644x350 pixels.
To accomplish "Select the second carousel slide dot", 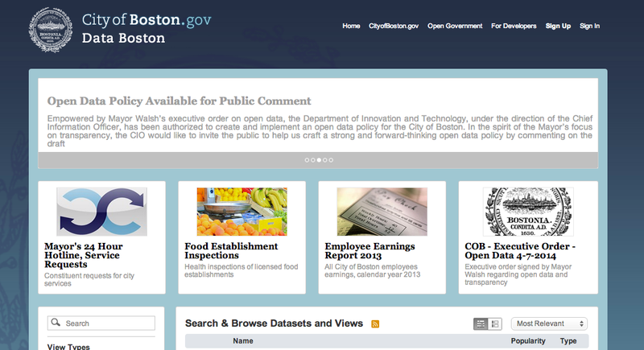I will pos(312,160).
